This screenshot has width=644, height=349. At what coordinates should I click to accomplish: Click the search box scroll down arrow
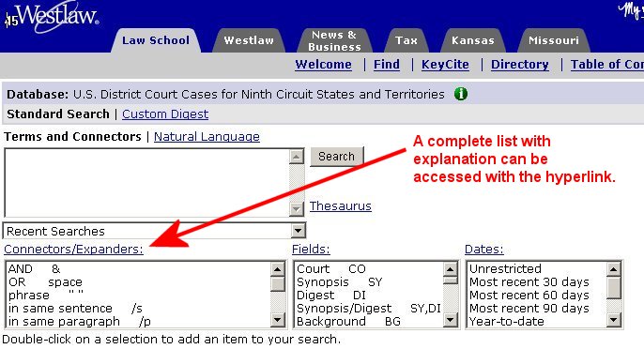[x=296, y=209]
